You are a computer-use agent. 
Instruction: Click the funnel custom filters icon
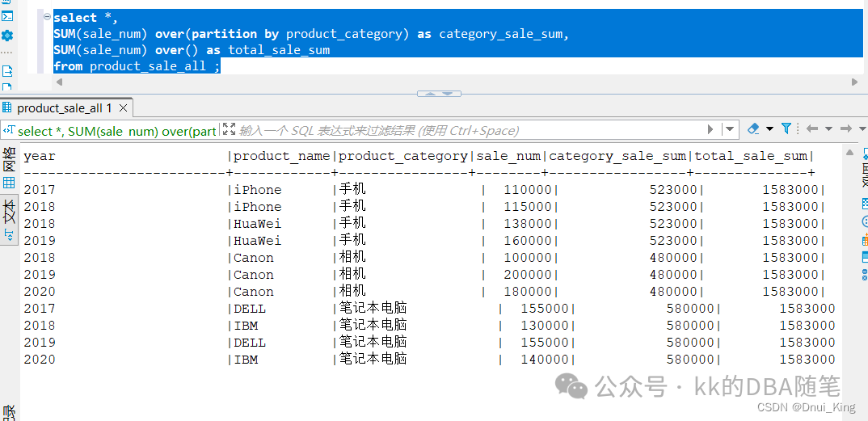coord(786,128)
